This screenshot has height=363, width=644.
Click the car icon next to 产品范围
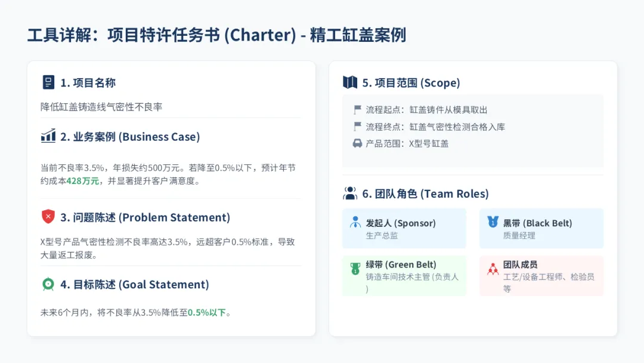pyautogui.click(x=357, y=143)
